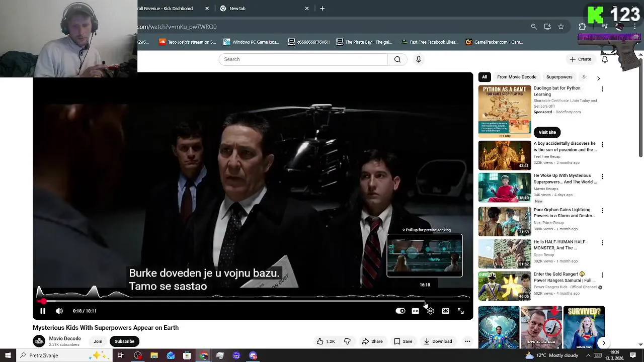Open options for Poor Orphan Lightning video

point(602,211)
